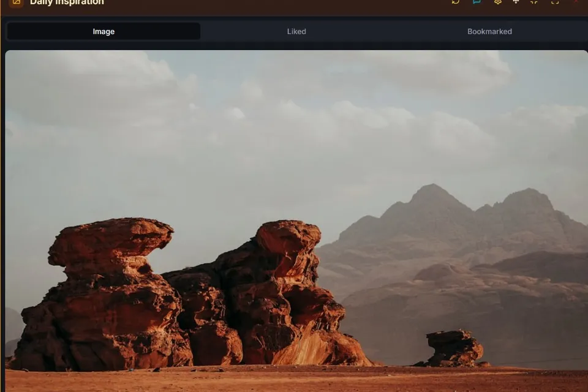Image resolution: width=588 pixels, height=392 pixels.
Task: Click the small rock at lower right
Action: 454,349
